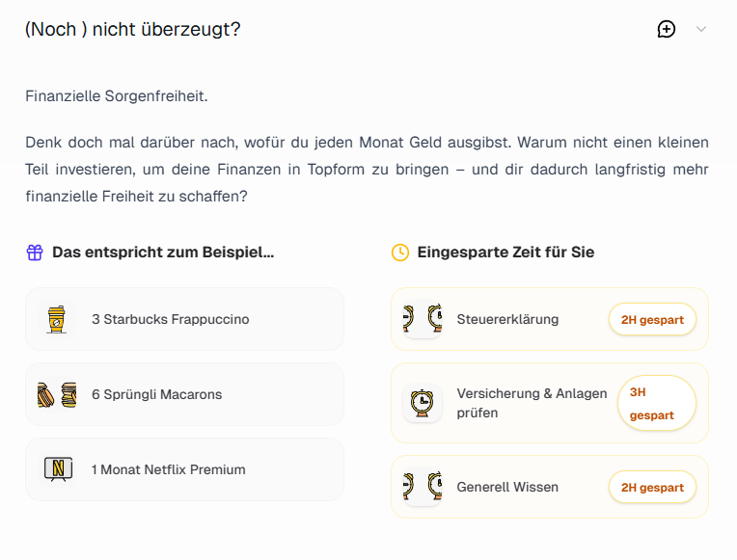Click the clock icon beside Steuererklärung
The image size is (737, 560).
coord(423,319)
